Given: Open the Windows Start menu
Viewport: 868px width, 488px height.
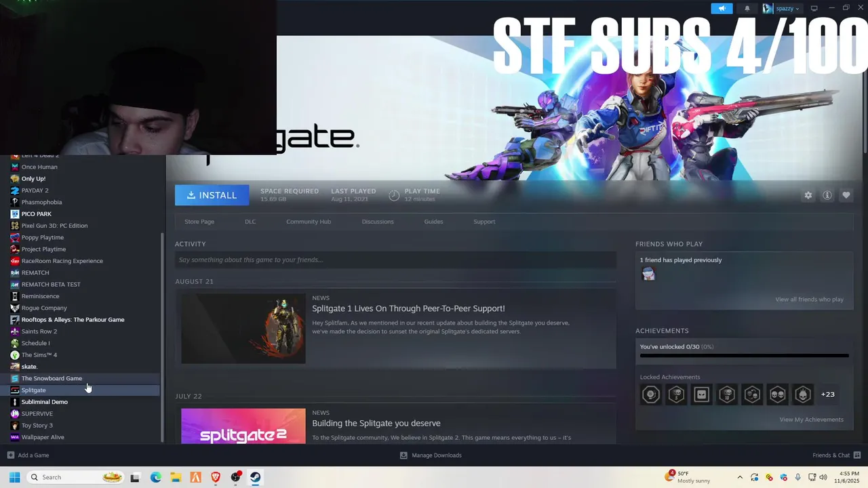Looking at the screenshot, I should click(x=14, y=477).
